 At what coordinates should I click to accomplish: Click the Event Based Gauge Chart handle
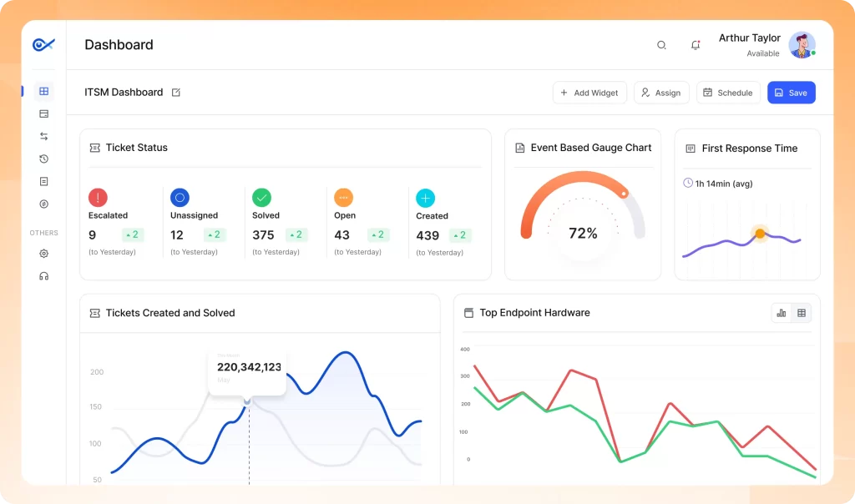click(x=624, y=194)
